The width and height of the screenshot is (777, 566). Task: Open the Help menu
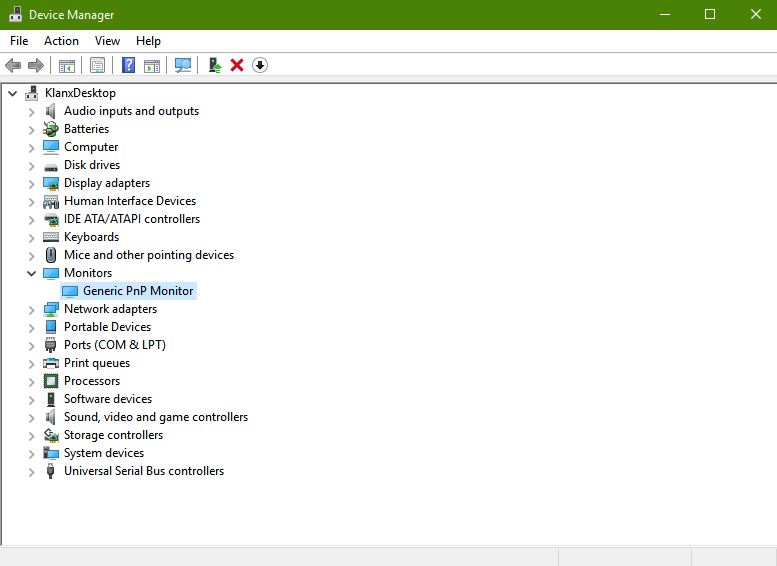point(148,41)
